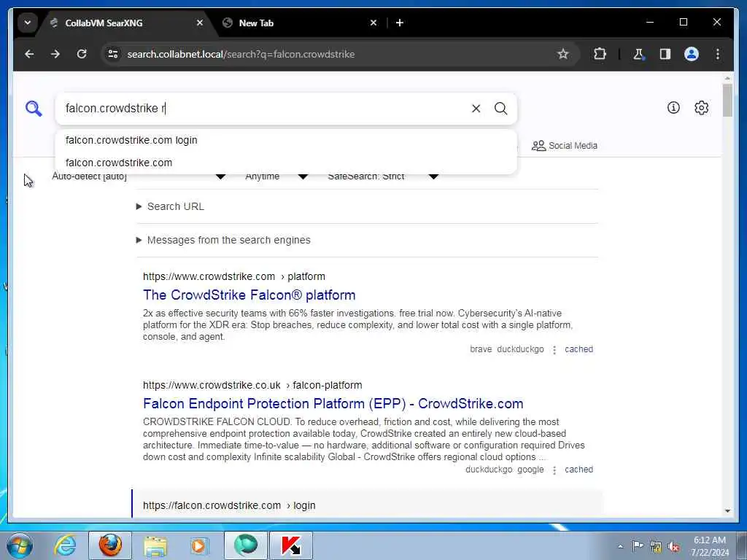This screenshot has height=560, width=747.
Task: Open Action Center flag tray icon
Action: [x=637, y=545]
